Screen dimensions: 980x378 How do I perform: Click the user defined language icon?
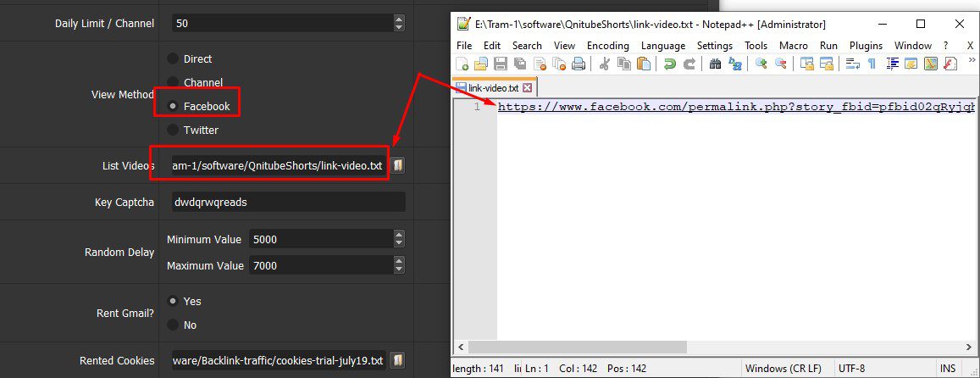coord(911,64)
